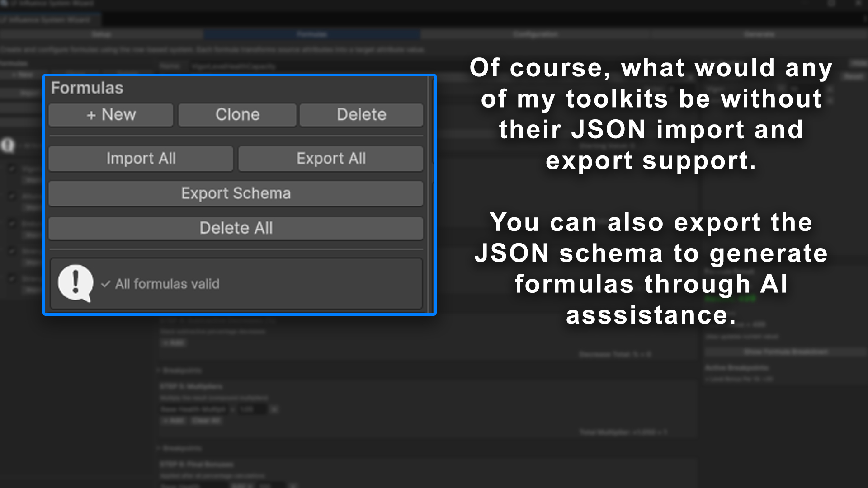Expand the second Breakpoints section

click(181, 448)
